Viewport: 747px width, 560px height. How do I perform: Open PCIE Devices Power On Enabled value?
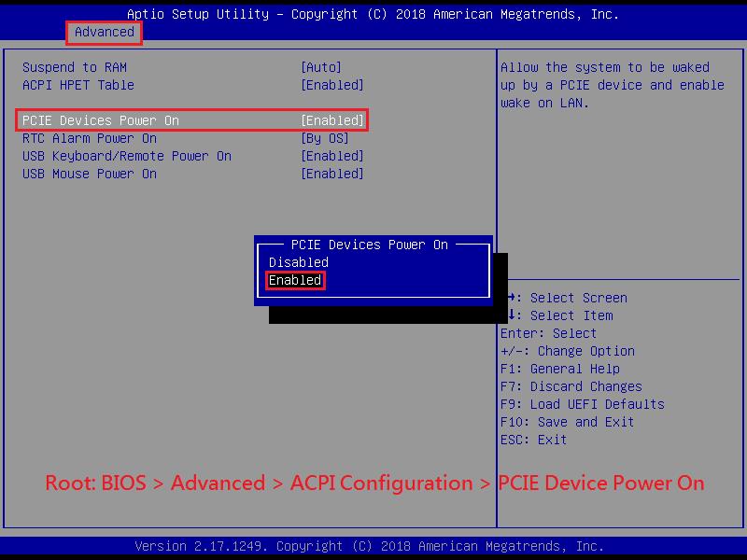click(x=332, y=120)
